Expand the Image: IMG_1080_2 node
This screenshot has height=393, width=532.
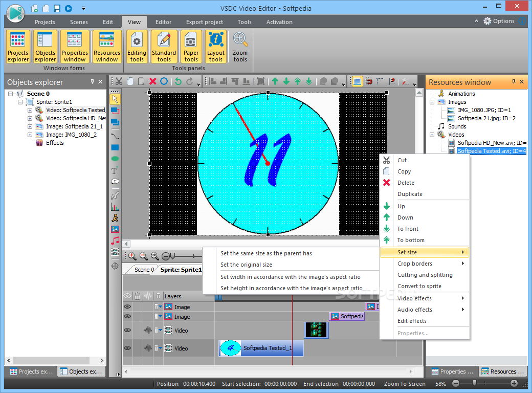(x=30, y=135)
